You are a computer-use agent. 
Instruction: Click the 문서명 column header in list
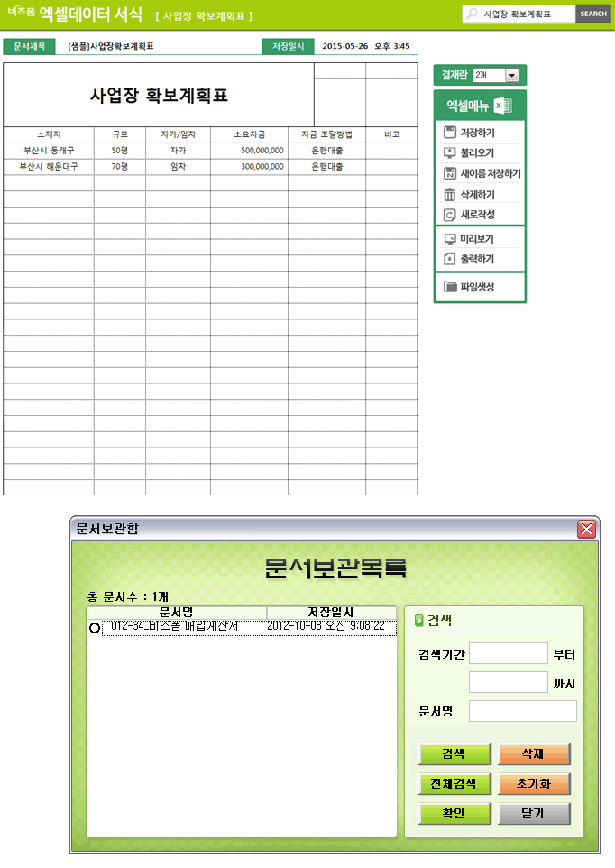pyautogui.click(x=177, y=613)
